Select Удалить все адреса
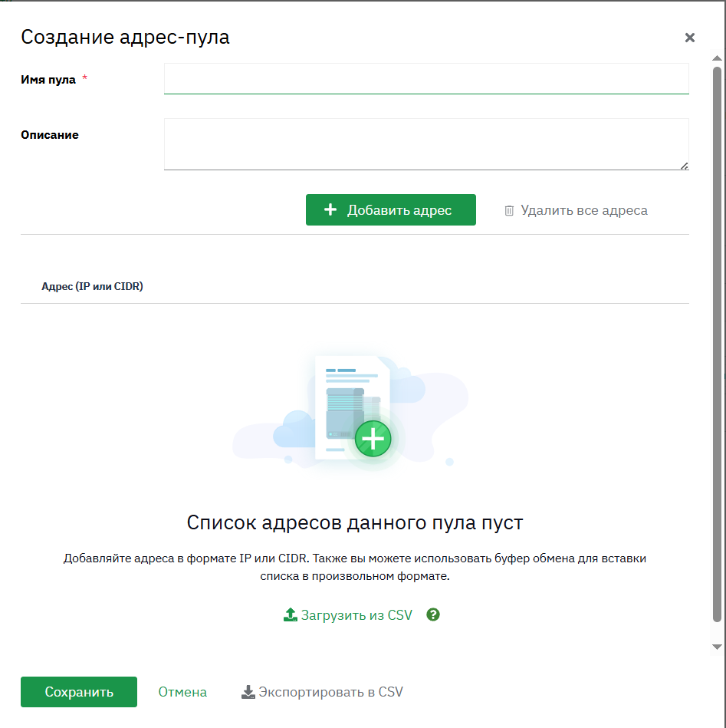This screenshot has width=726, height=728. [x=576, y=210]
